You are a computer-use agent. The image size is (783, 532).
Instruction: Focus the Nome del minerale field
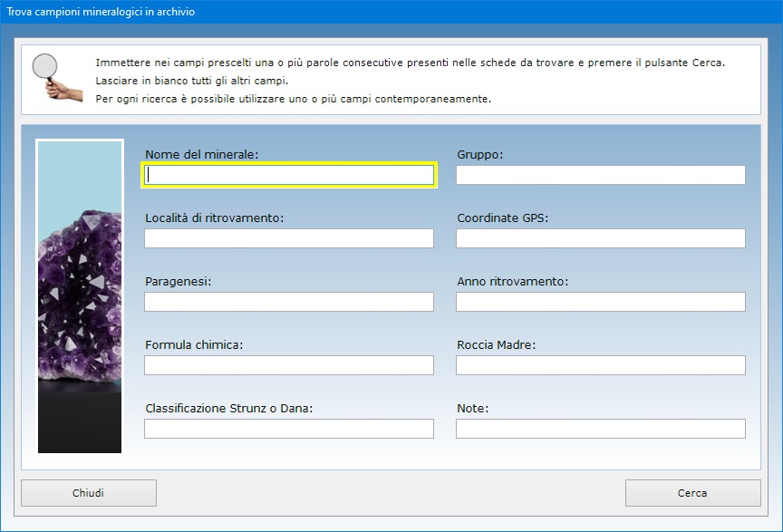coord(289,175)
